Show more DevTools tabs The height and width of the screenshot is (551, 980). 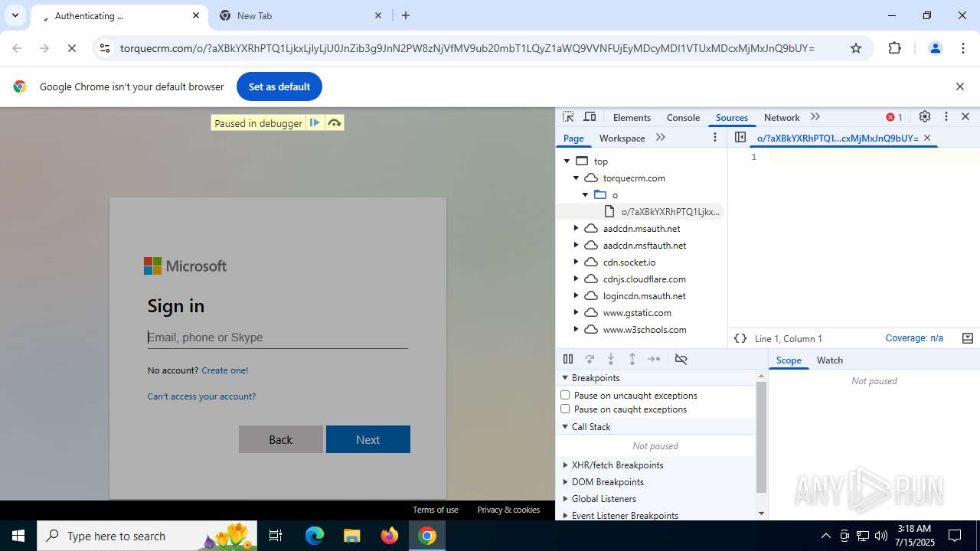tap(815, 117)
